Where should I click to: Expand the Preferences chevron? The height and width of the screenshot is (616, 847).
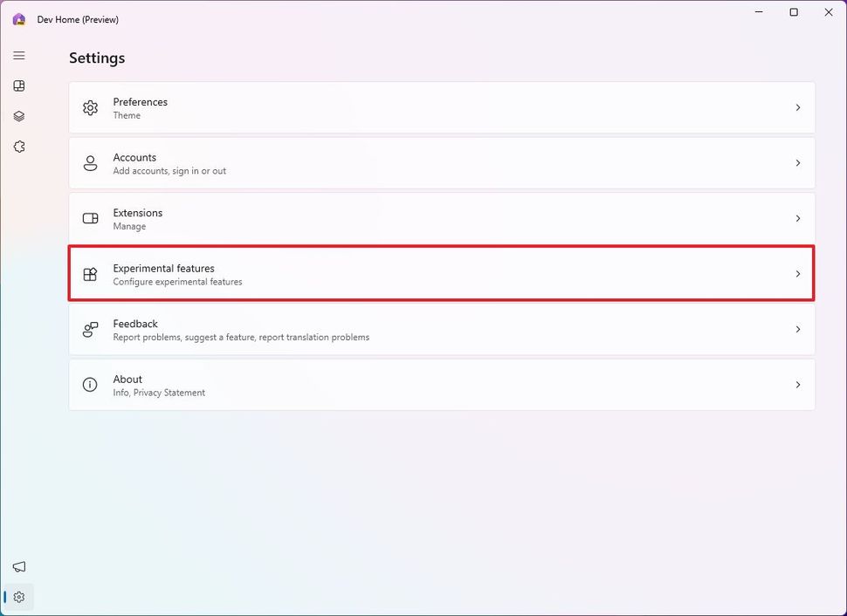click(x=797, y=108)
